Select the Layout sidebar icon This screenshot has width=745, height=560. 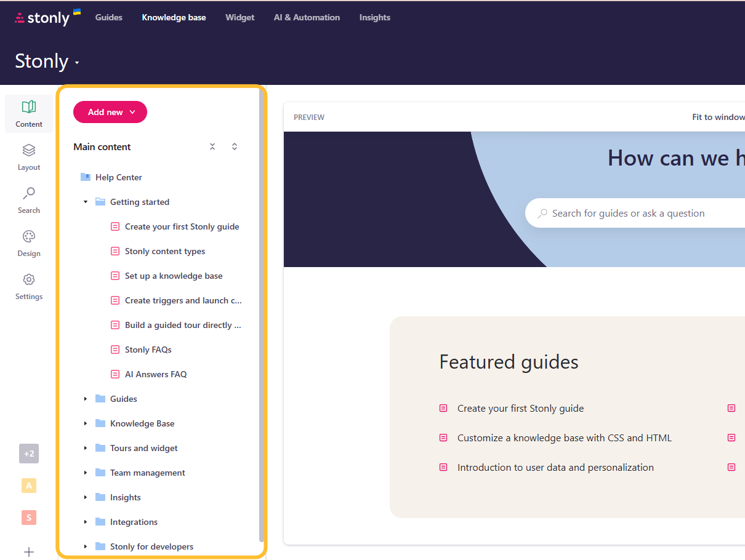[x=28, y=156]
